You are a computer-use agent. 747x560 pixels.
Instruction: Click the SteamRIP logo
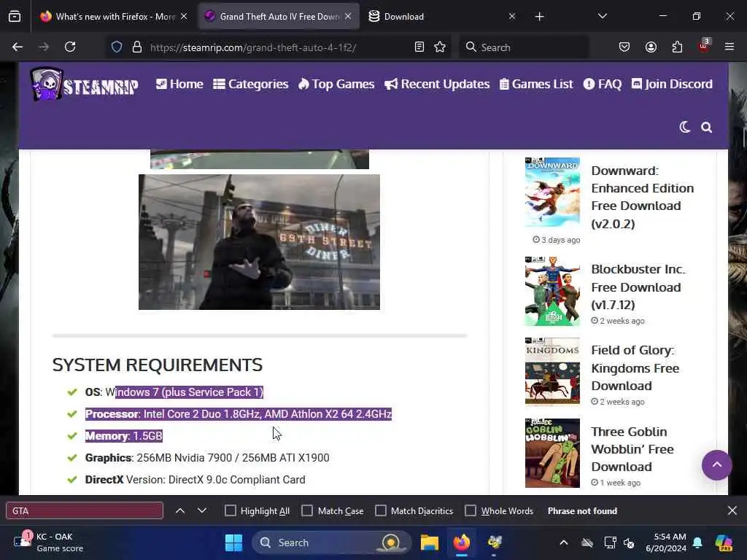85,85
